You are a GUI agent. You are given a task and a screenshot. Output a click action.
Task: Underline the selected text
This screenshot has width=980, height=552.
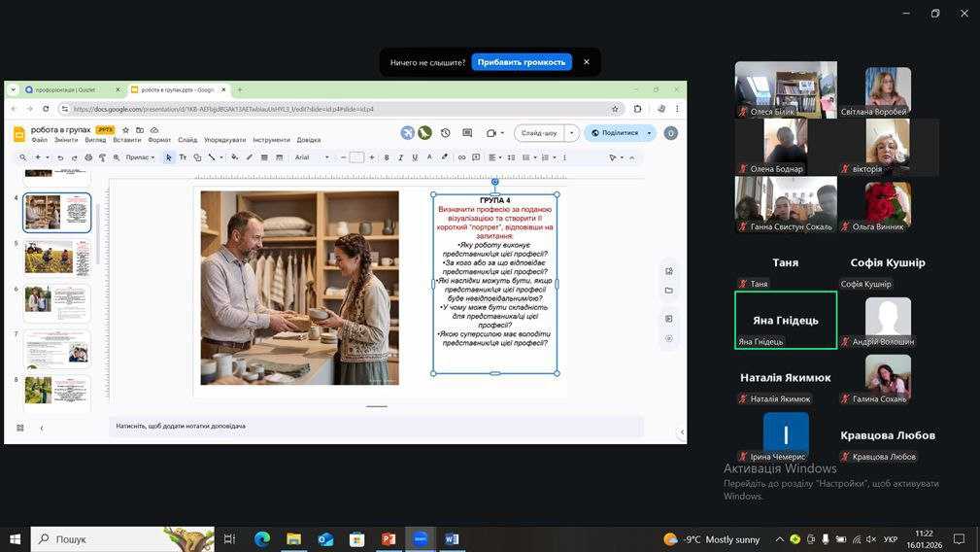(x=415, y=157)
